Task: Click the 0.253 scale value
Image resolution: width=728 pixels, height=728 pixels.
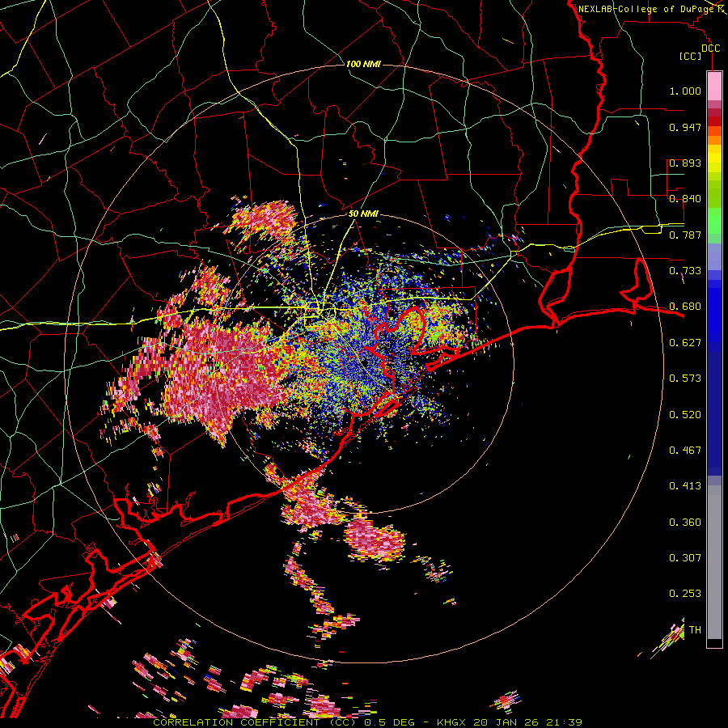Action: coord(685,594)
